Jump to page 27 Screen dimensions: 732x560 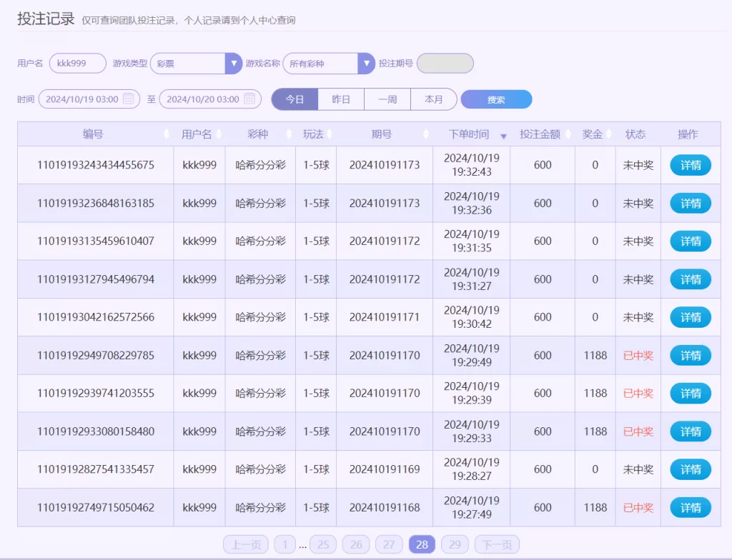click(x=389, y=544)
